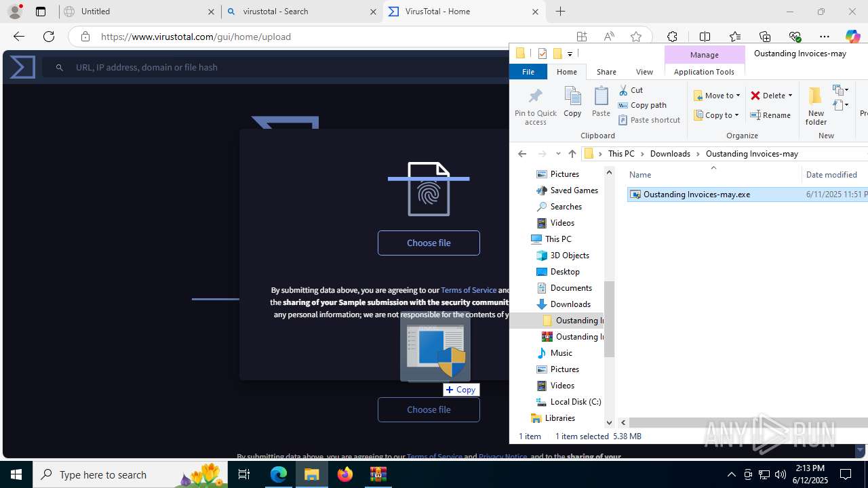
Task: Select Saved Games in navigation pane
Action: 574,190
